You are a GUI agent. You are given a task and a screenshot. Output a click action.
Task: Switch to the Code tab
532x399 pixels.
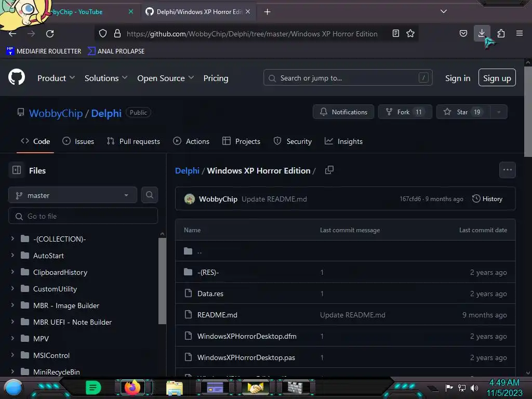pos(35,141)
